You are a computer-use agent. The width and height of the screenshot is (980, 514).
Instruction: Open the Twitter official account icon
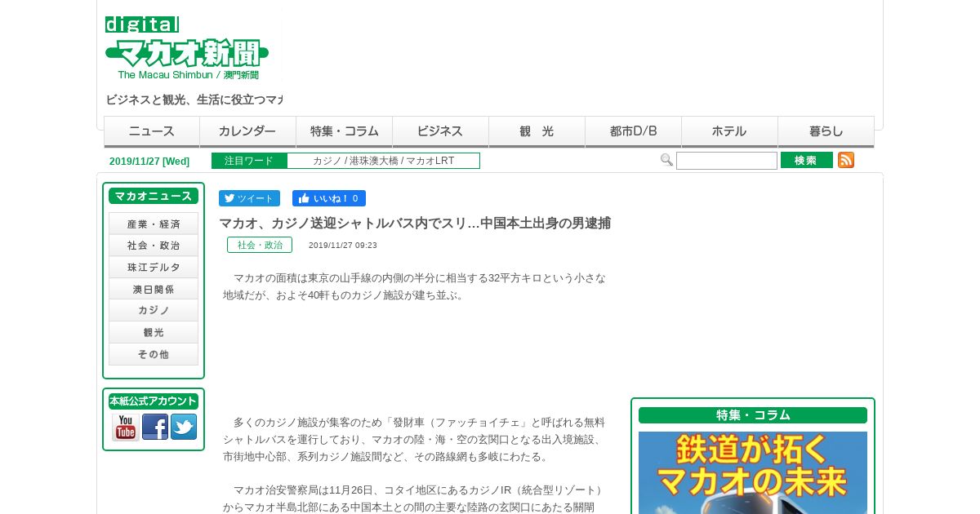(x=184, y=427)
